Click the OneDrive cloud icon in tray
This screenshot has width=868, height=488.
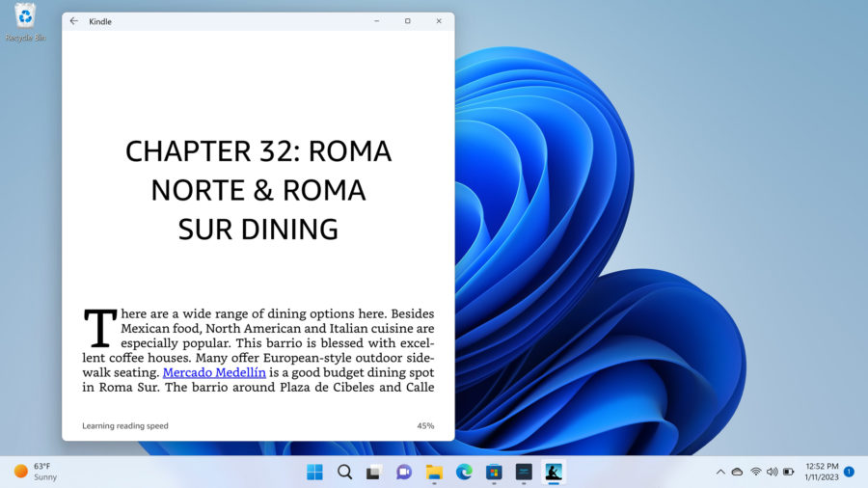click(737, 472)
